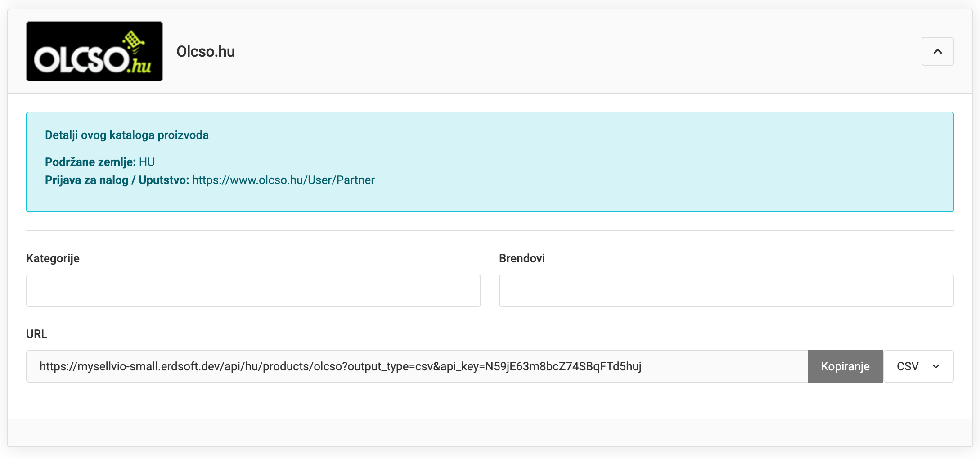Click the Detalji ovog kataloga proizvoda heading
The width and height of the screenshot is (980, 459).
(127, 135)
